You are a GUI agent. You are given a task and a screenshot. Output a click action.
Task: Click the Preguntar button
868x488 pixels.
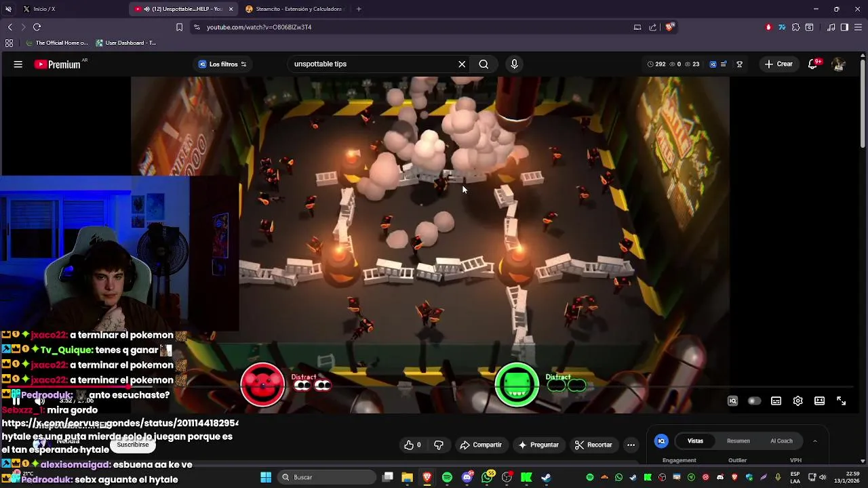(x=538, y=445)
